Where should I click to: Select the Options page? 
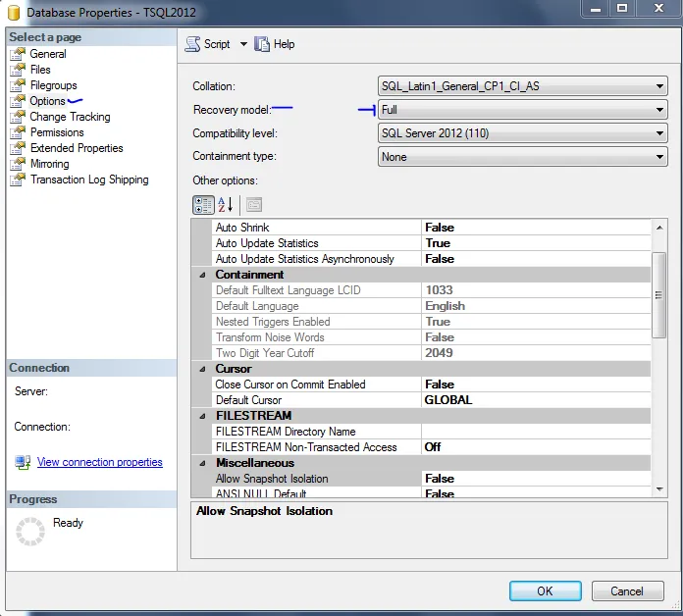point(47,101)
